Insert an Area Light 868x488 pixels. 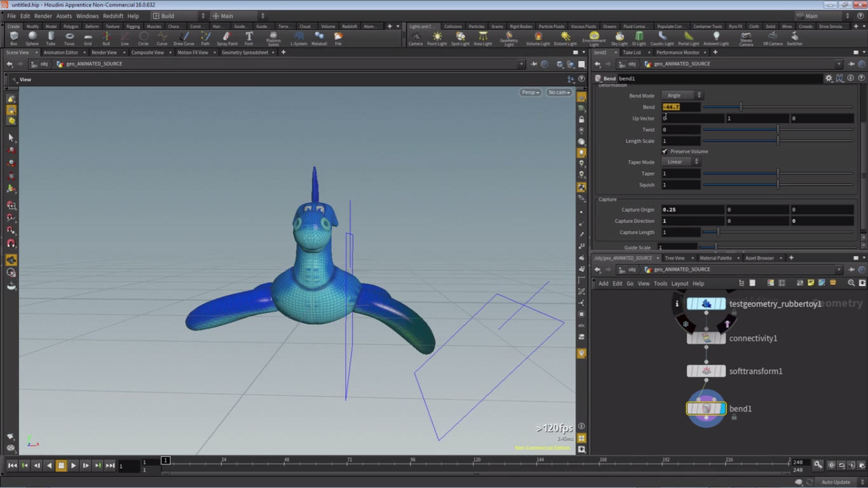(x=483, y=38)
